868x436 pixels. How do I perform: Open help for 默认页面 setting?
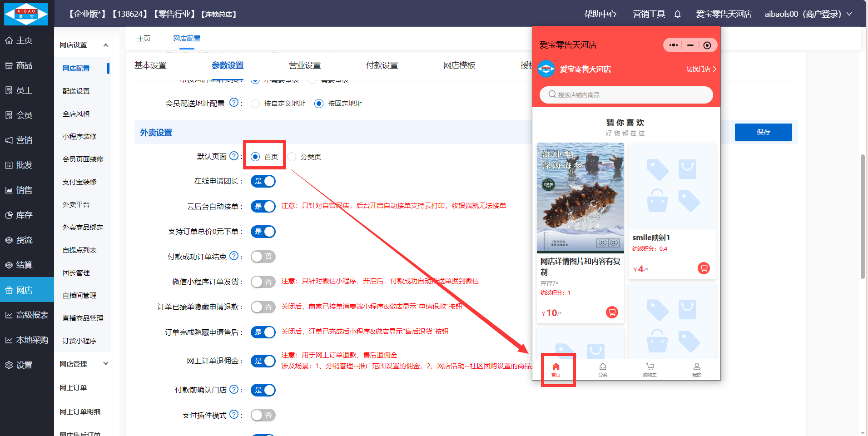[x=234, y=156]
